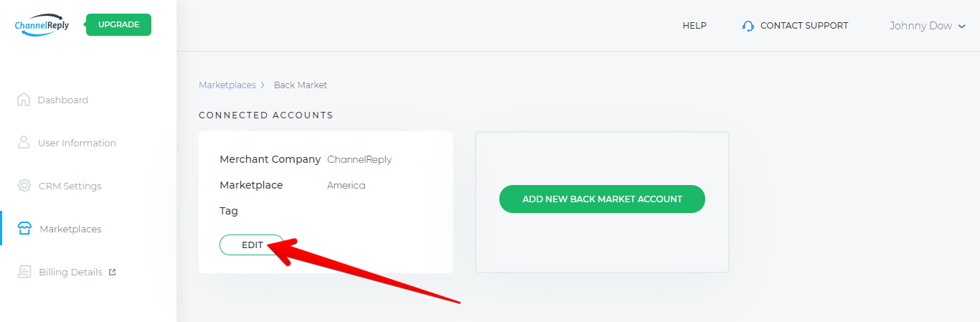This screenshot has height=322, width=980.
Task: Open the Help link in header
Action: click(x=694, y=26)
